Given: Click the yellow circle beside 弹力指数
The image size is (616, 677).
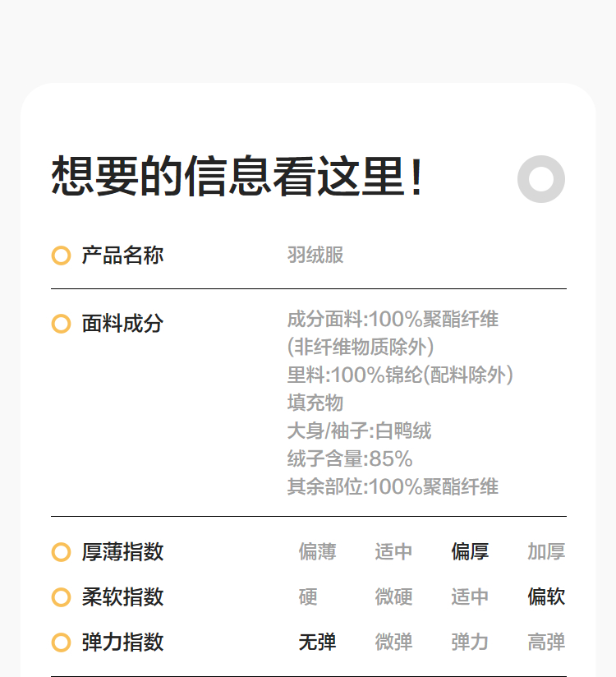Looking at the screenshot, I should coord(61,642).
